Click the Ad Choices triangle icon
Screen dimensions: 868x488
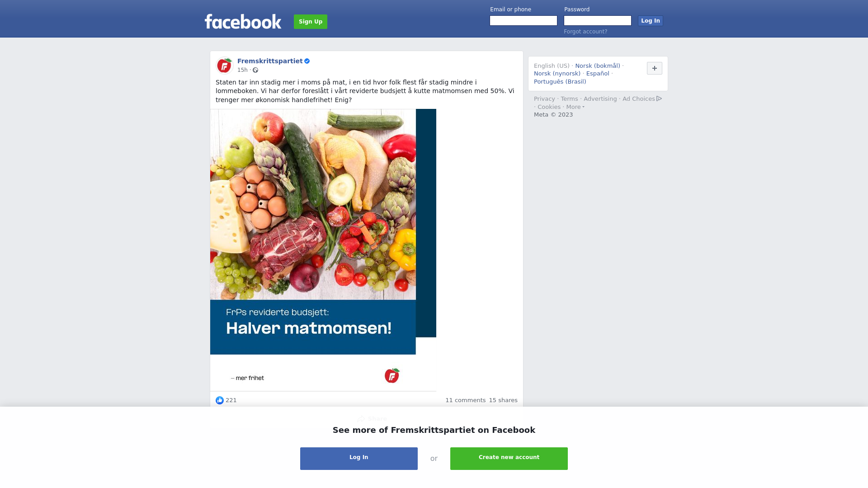[659, 99]
